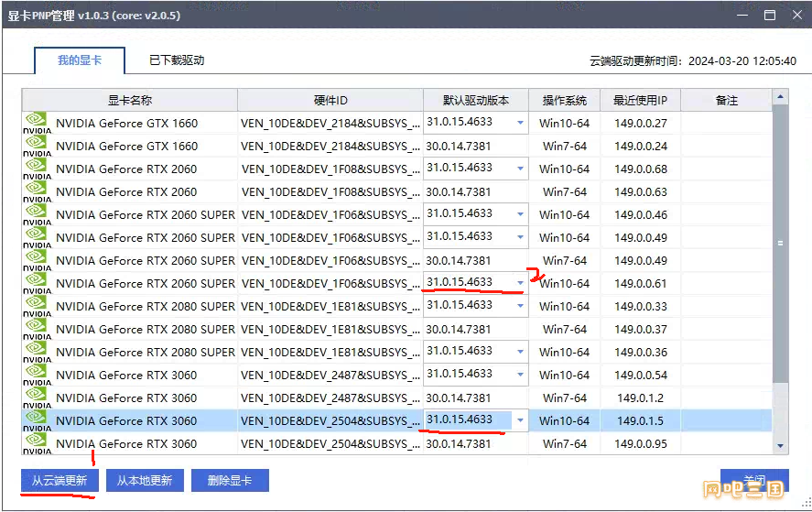Click NVIDIA icon in the 149.0.0.61 row
The height and width of the screenshot is (512, 812).
(x=37, y=283)
